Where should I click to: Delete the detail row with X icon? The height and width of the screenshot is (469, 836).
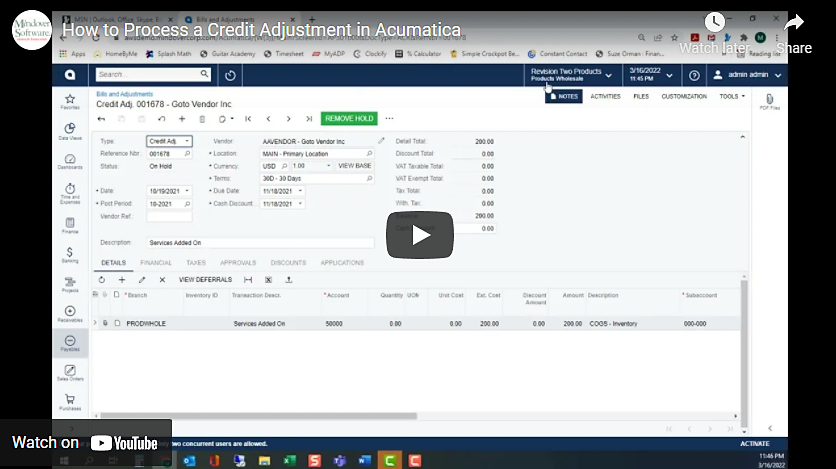(x=162, y=280)
